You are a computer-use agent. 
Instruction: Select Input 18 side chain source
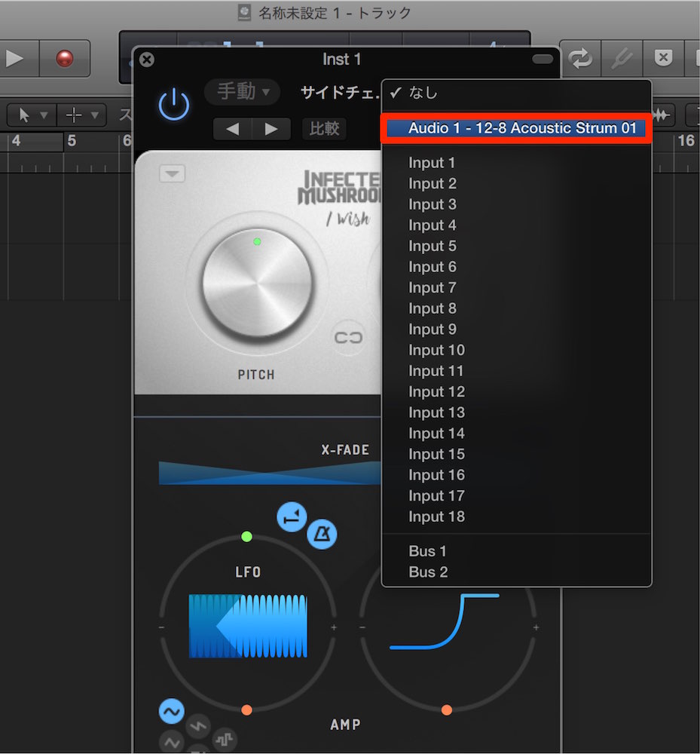tap(516, 516)
